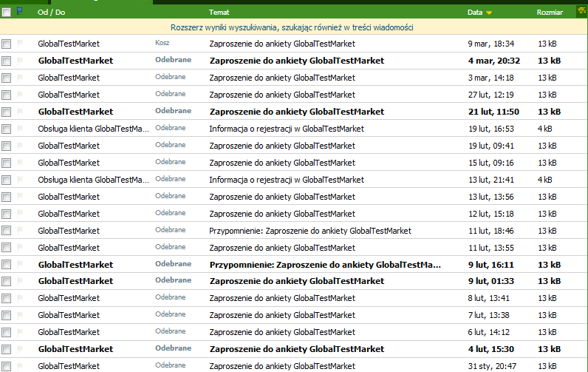The width and height of the screenshot is (588, 372).
Task: Select checkbox of 19 lut, 16:53 message
Action: point(6,129)
